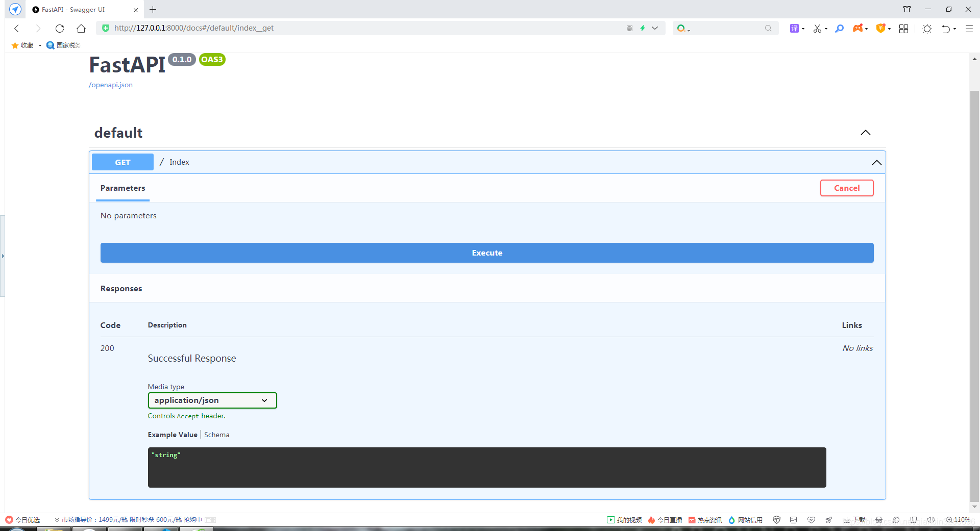Toggle the green lightning speed mode icon
Screen dimensions: 980x531
pyautogui.click(x=643, y=29)
